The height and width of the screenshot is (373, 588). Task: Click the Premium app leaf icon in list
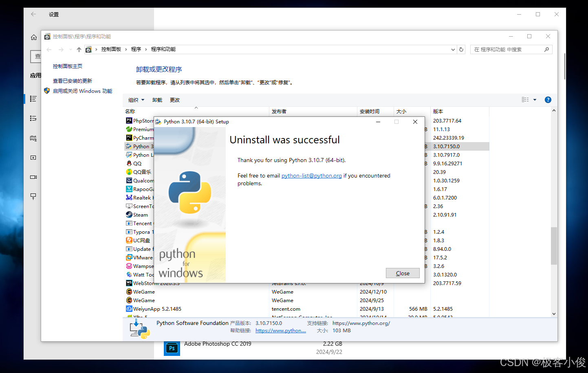[129, 129]
